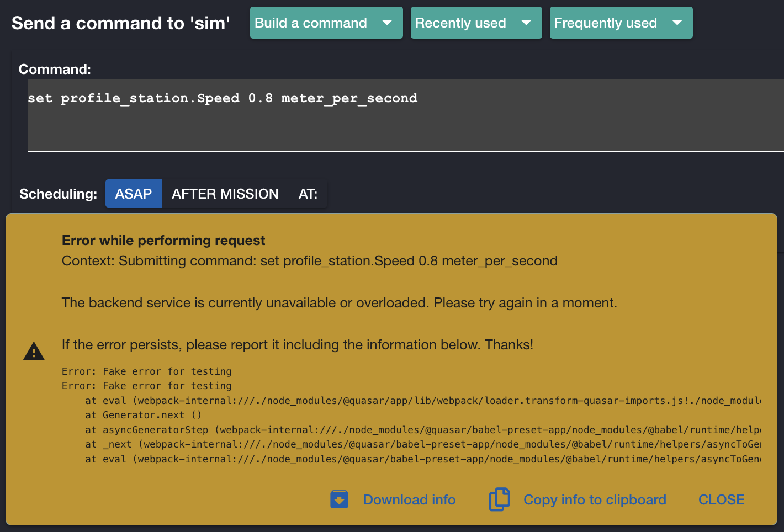Click the copy-to-clipboard pages icon
Image resolution: width=784 pixels, height=532 pixels.
tap(499, 499)
